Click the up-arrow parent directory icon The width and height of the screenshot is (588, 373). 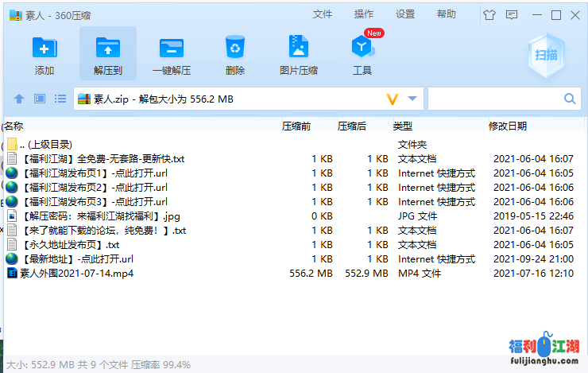(x=19, y=99)
